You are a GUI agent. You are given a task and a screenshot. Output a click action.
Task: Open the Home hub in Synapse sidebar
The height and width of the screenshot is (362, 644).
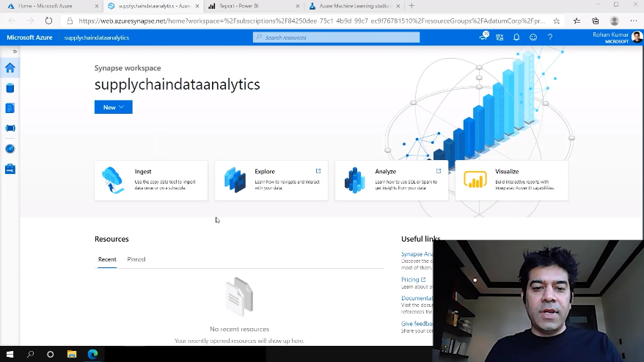10,68
